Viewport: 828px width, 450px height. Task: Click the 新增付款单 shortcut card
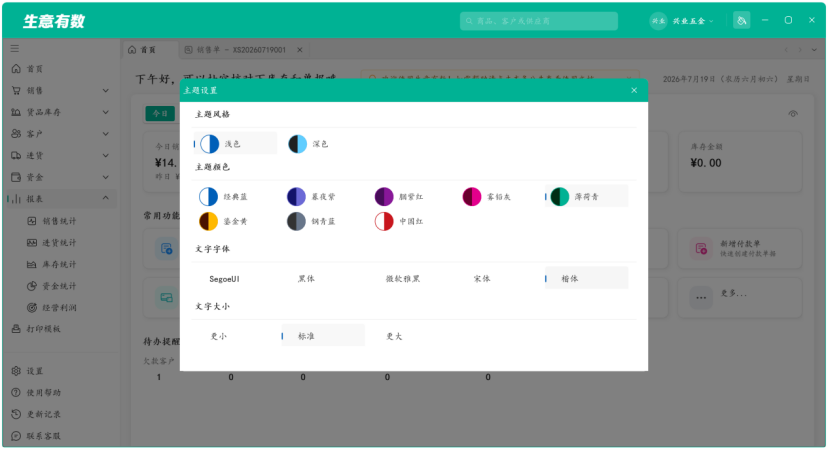pos(740,248)
